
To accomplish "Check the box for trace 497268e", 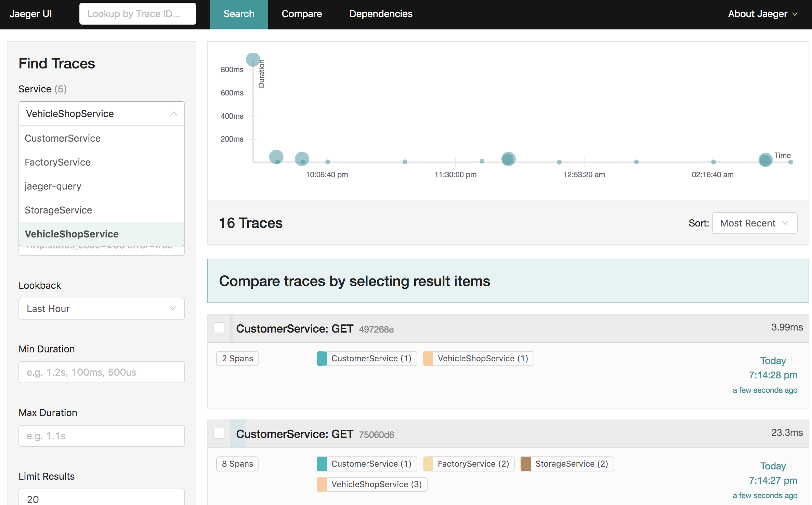I will click(x=219, y=328).
